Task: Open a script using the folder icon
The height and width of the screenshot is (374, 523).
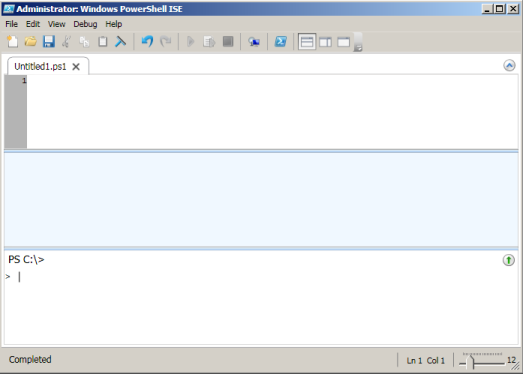Action: [x=31, y=42]
